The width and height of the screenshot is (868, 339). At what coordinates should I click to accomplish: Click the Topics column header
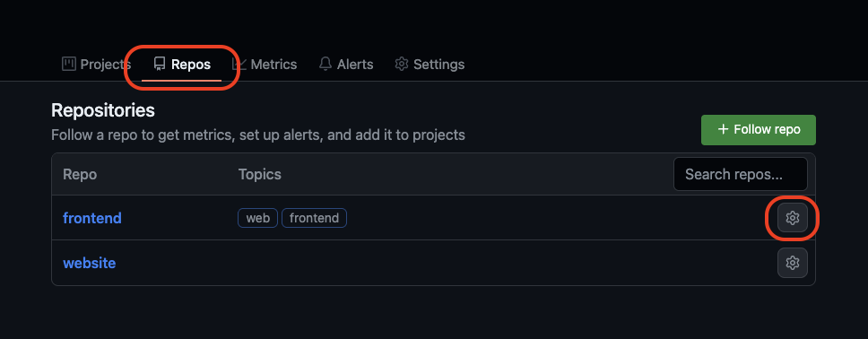[260, 175]
